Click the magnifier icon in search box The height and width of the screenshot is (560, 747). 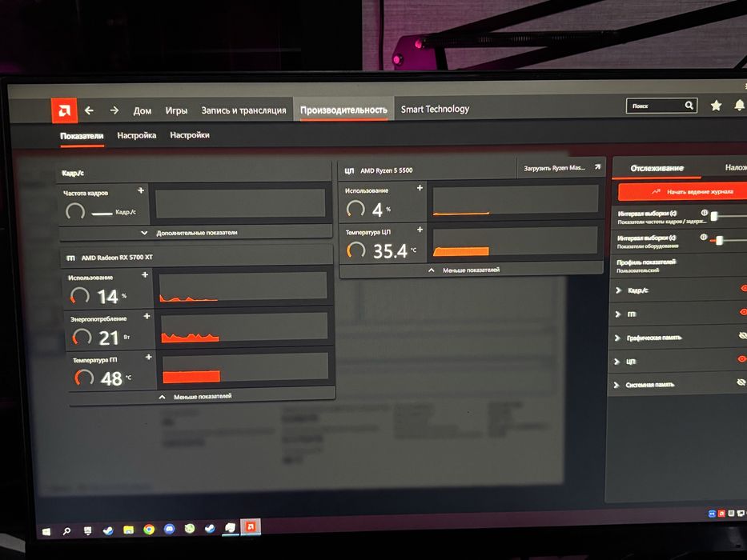(689, 106)
